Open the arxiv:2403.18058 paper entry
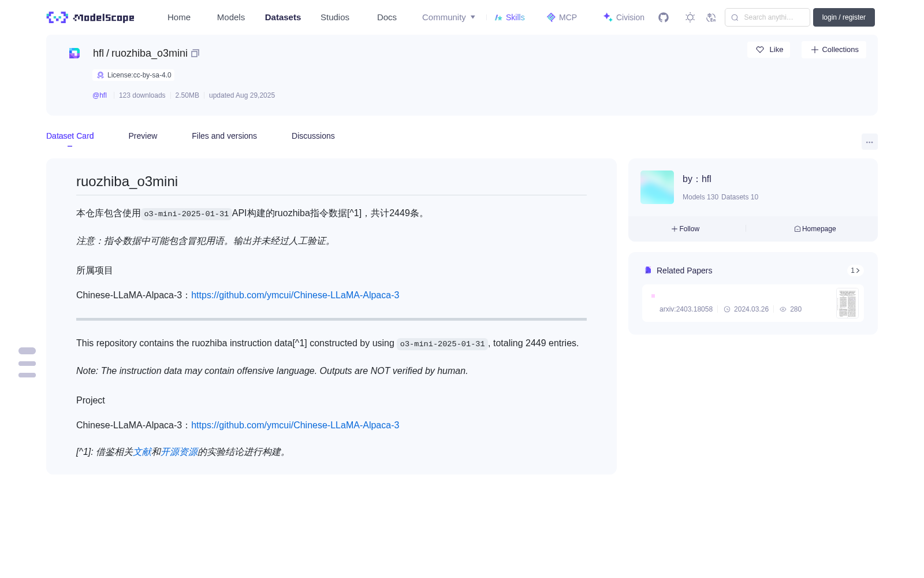Viewport: 924px width, 578px height. 753,303
